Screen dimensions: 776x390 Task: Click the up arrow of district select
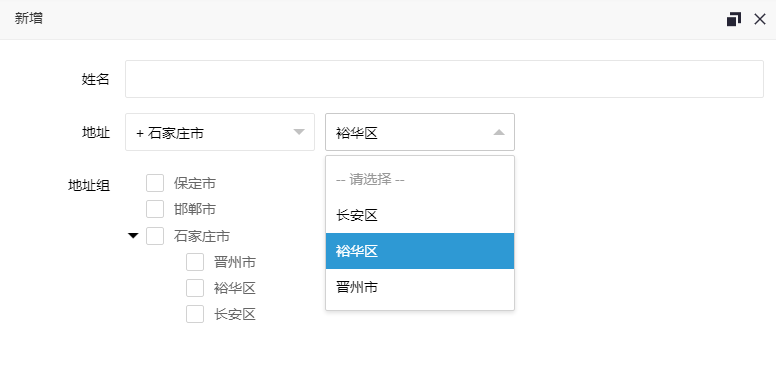pyautogui.click(x=499, y=132)
